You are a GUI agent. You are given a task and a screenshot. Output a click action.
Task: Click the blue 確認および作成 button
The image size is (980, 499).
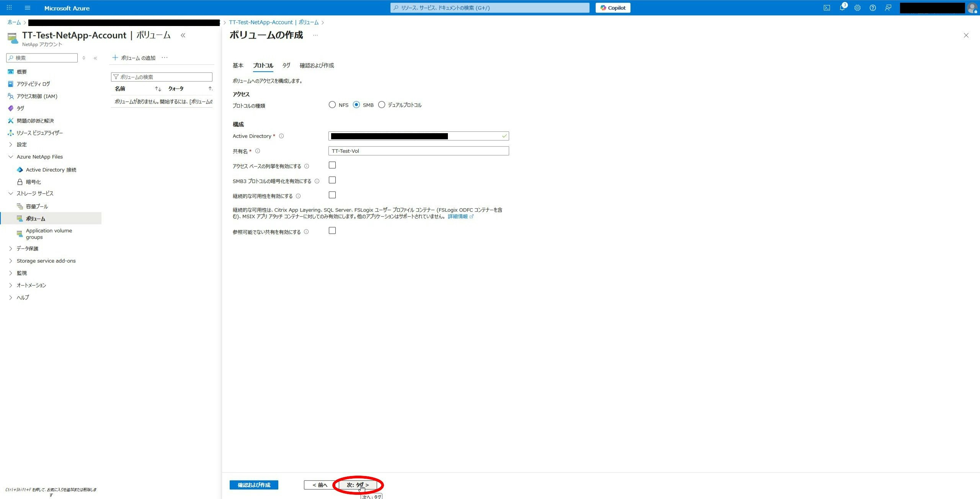coord(254,485)
